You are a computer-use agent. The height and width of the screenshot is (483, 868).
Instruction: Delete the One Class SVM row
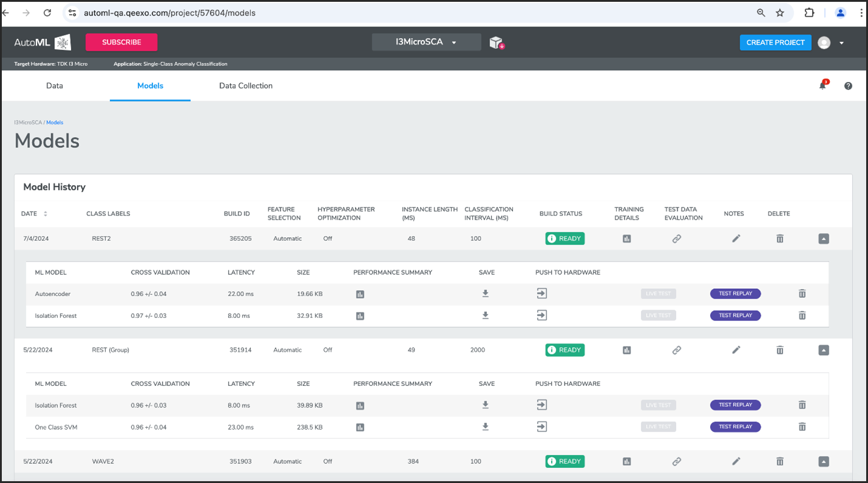(802, 427)
